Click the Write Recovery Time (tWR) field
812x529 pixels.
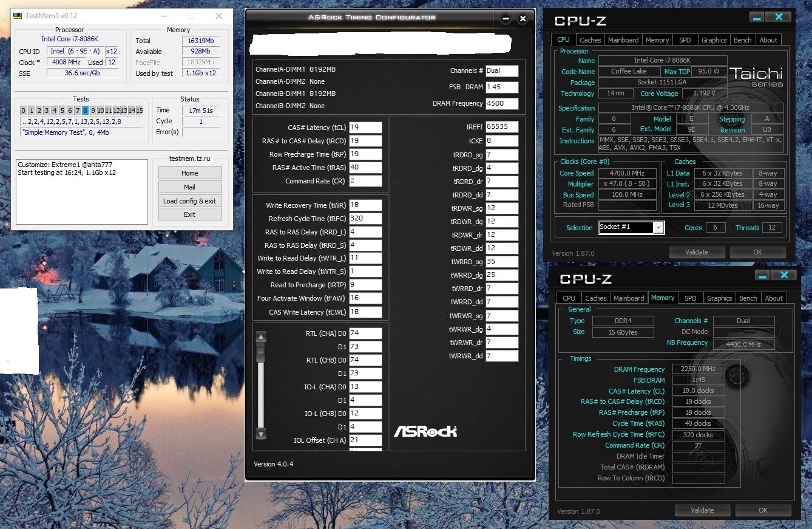[x=365, y=205]
